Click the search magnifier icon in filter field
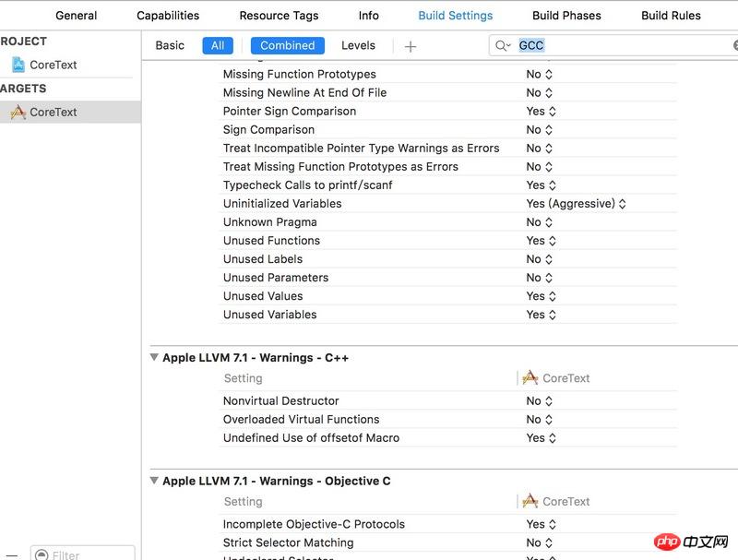The height and width of the screenshot is (560, 738). 502,45
